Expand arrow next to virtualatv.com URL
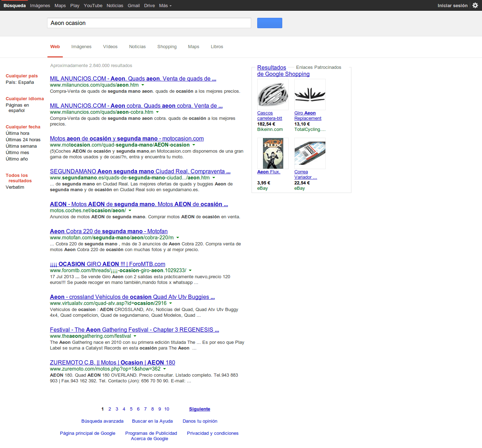Viewport: 482px width, 448px height. [171, 303]
